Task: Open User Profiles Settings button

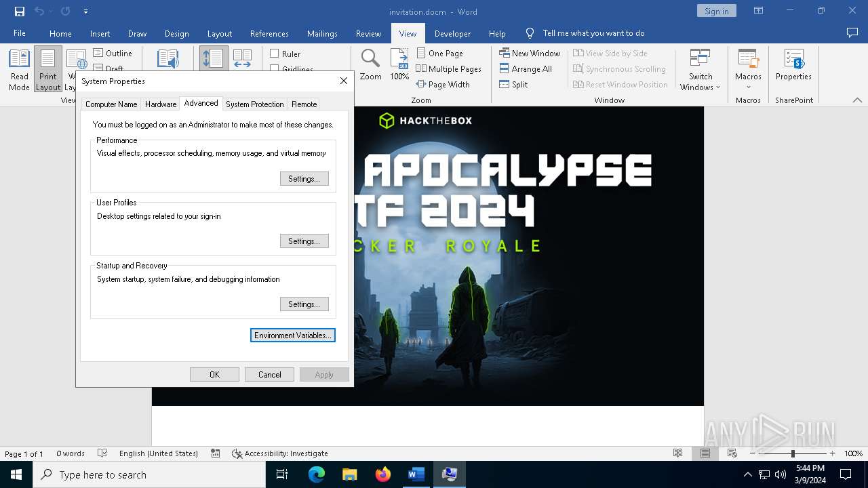Action: [x=304, y=241]
